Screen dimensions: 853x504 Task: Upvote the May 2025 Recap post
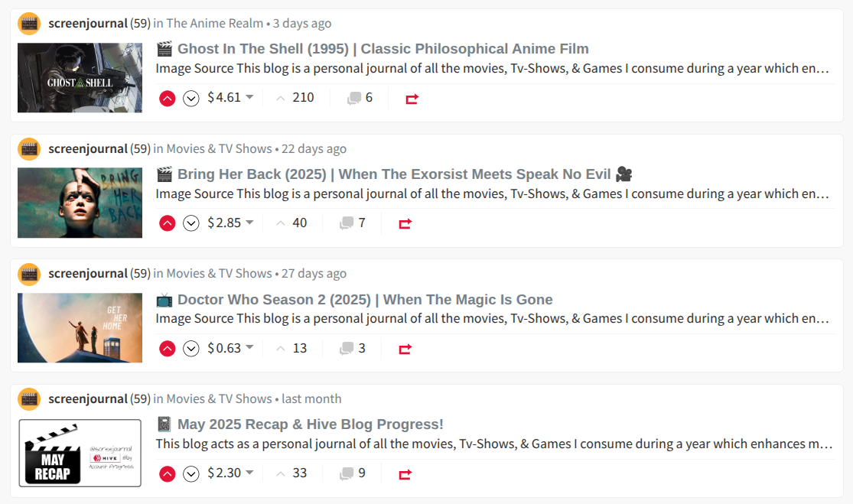click(167, 474)
